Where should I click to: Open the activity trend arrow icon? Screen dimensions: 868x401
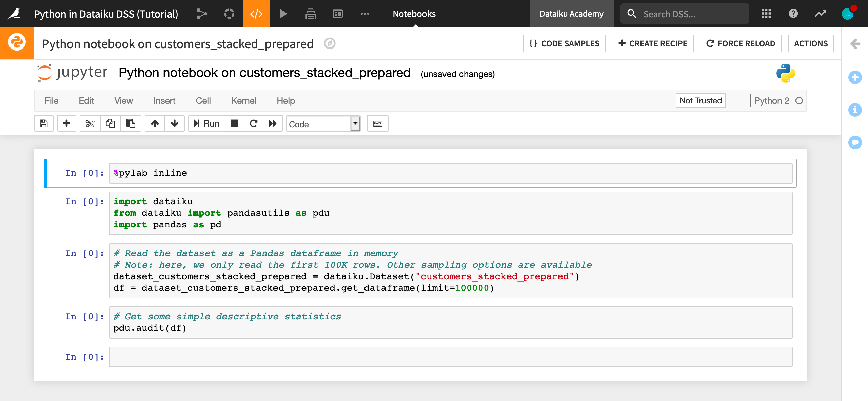(821, 14)
